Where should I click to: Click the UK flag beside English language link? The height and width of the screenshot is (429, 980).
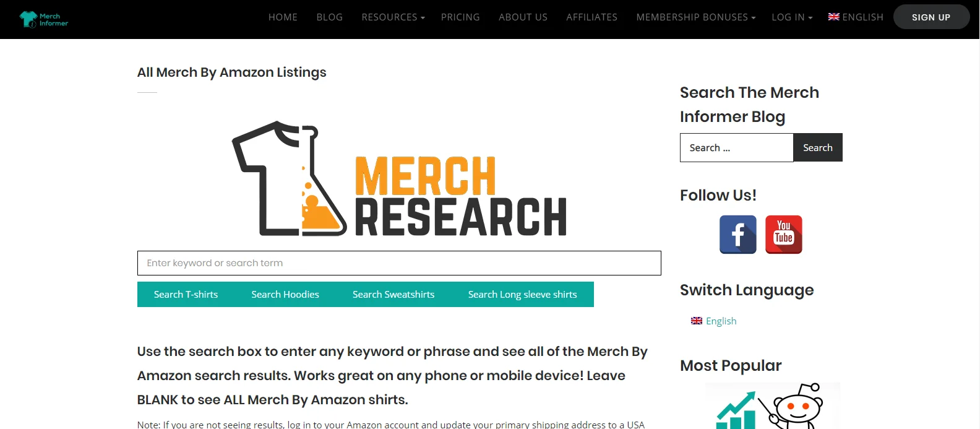click(x=697, y=321)
